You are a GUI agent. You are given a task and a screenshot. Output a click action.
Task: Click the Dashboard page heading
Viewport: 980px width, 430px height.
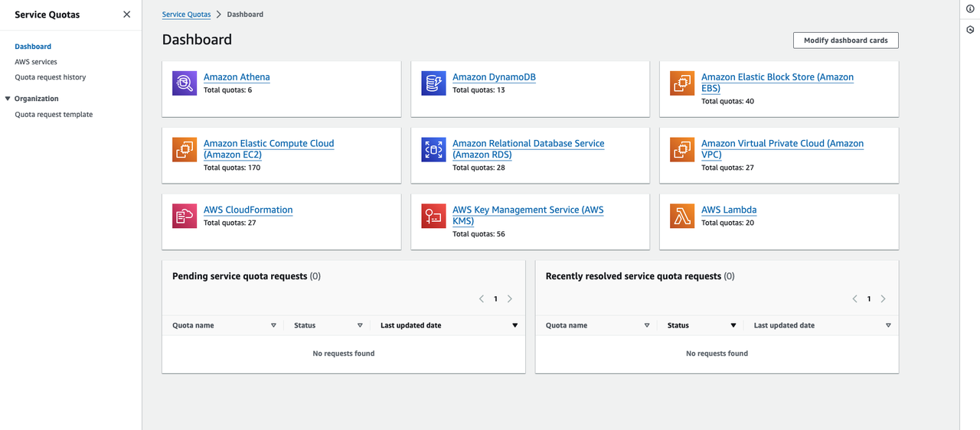click(x=197, y=40)
